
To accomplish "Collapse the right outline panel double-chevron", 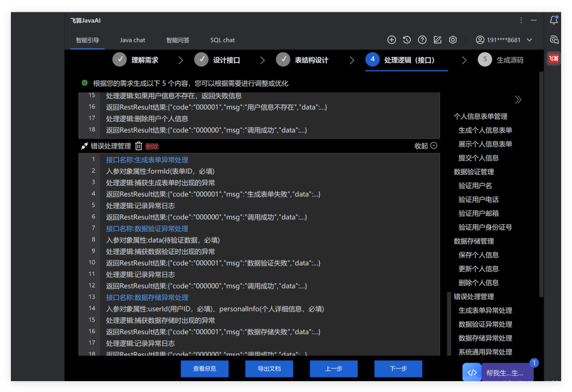I will click(x=518, y=100).
